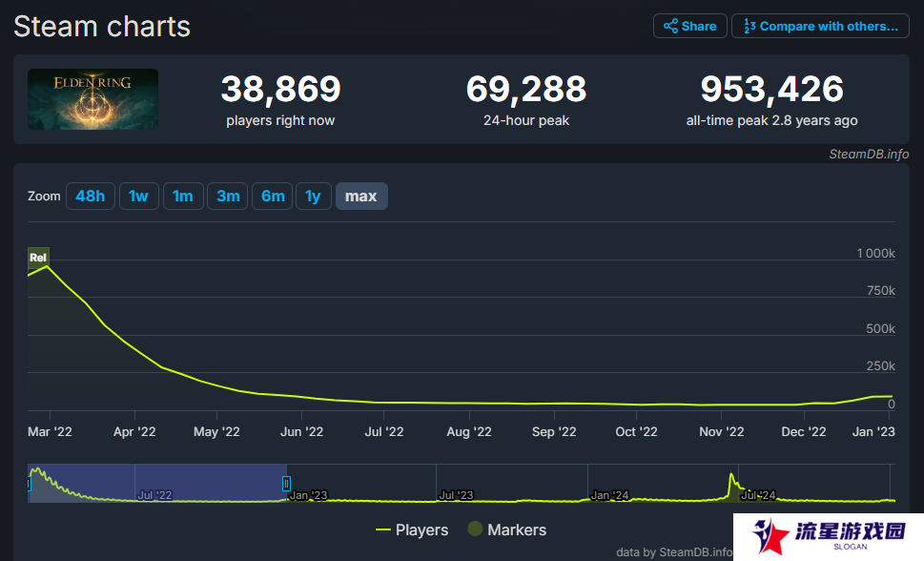This screenshot has width=924, height=561.
Task: Set chart zoom to 6m
Action: [x=273, y=196]
